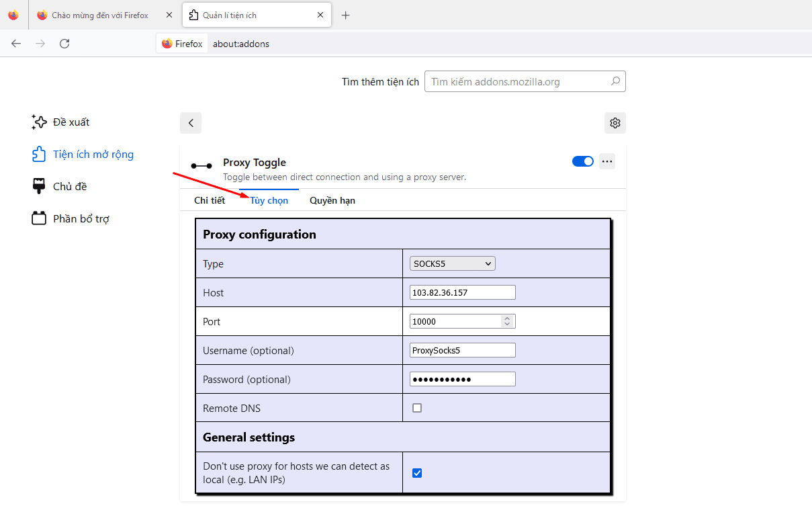Screen dimensions: 812x508
Task: Click the Username (optional) label
Action: (x=249, y=351)
